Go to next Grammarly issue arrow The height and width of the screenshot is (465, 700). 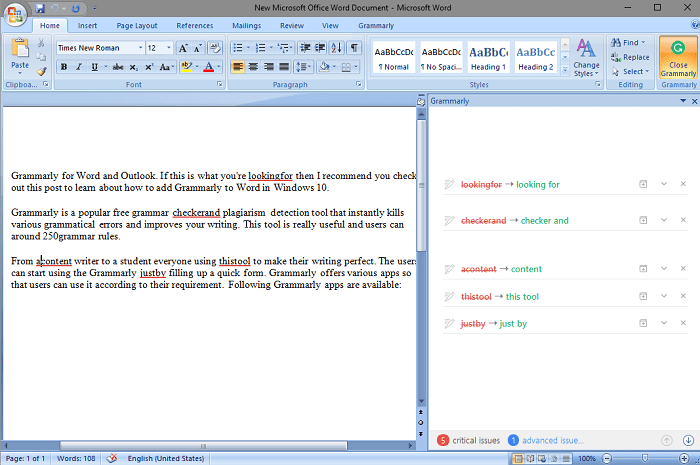(x=688, y=440)
